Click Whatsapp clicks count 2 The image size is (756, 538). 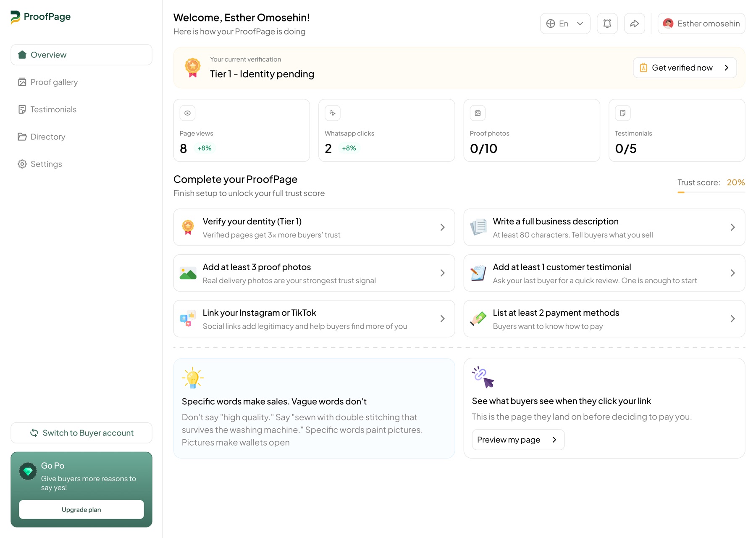coord(328,148)
